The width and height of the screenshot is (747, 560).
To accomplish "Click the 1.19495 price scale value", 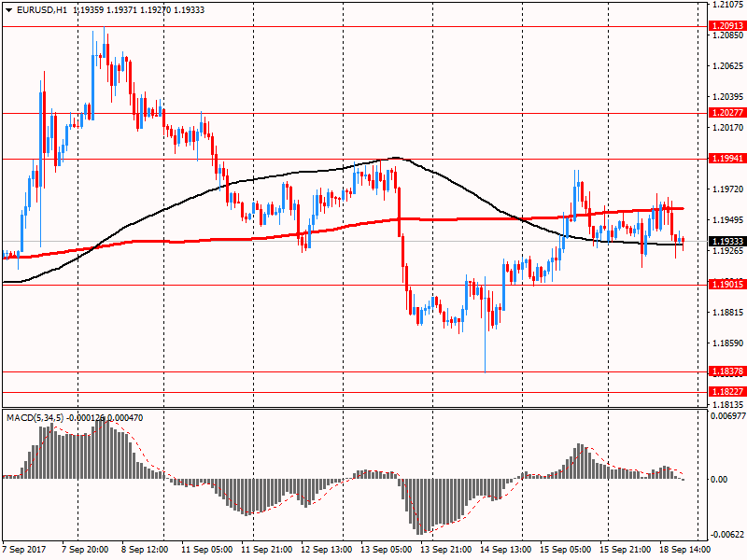I will coord(727,219).
